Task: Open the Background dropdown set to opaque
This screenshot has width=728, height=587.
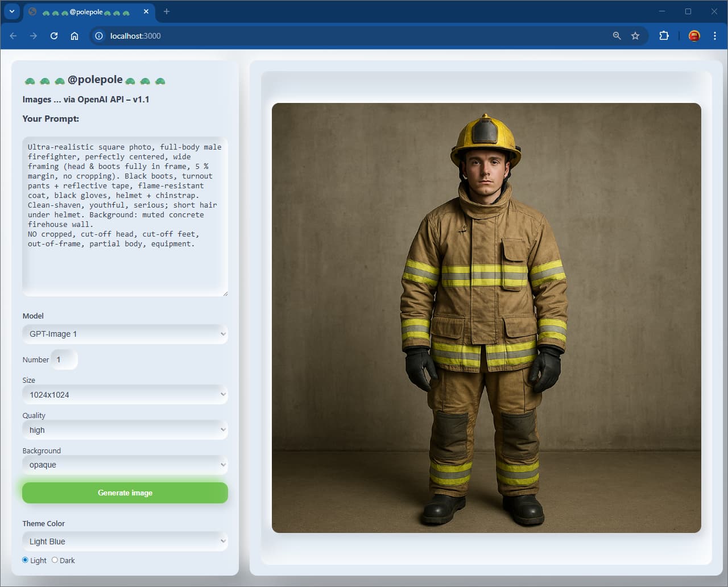Action: 125,465
